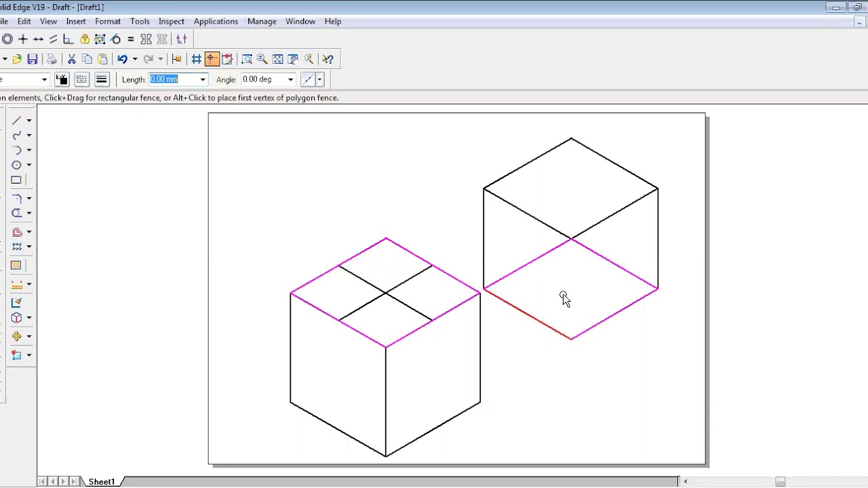
Task: Click the Save icon in toolbar
Action: point(32,59)
